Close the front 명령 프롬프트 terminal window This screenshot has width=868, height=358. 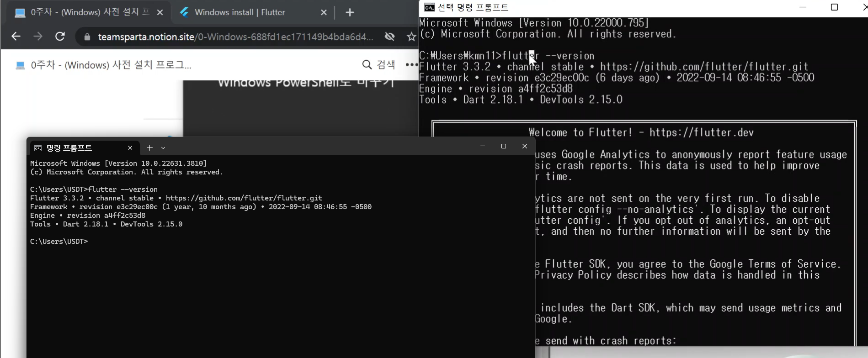pos(525,146)
